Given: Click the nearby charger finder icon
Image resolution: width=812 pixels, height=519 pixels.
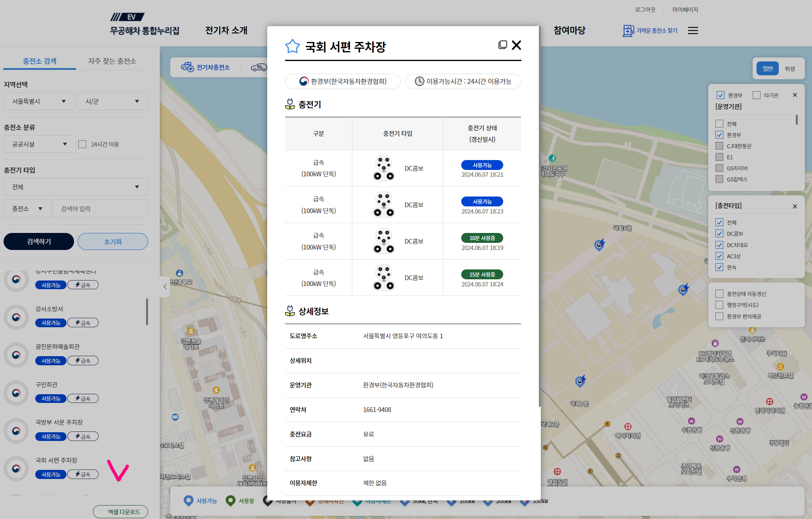Looking at the screenshot, I should point(628,31).
